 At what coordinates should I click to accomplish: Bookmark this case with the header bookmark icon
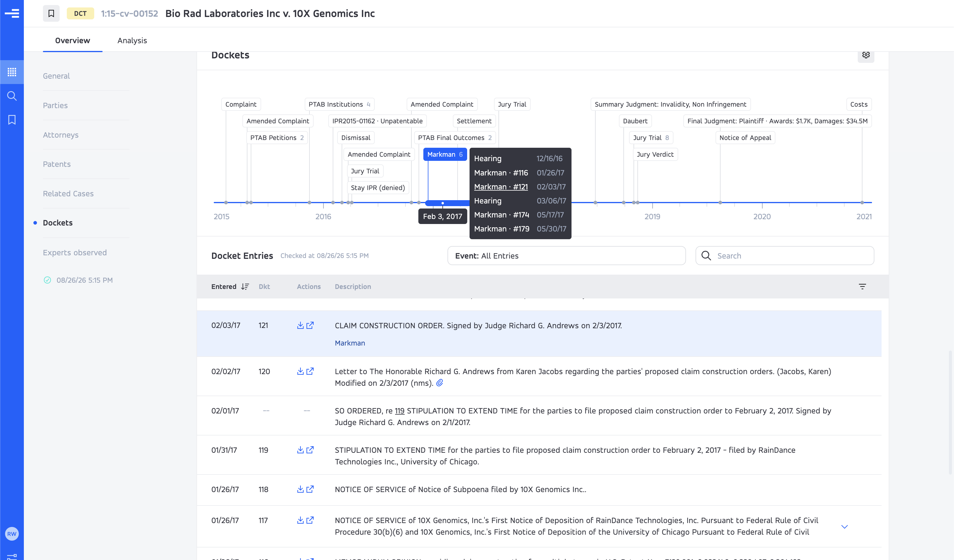pos(51,14)
